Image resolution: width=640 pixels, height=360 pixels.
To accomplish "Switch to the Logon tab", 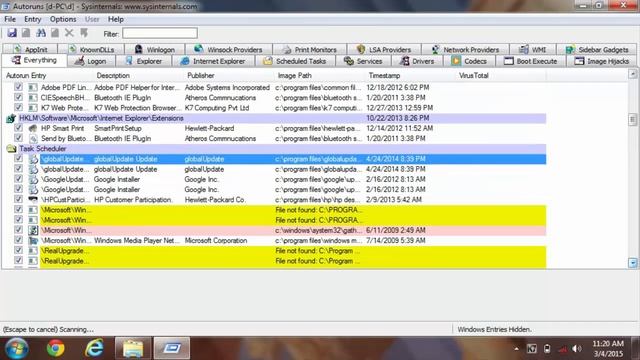I will click(91, 61).
